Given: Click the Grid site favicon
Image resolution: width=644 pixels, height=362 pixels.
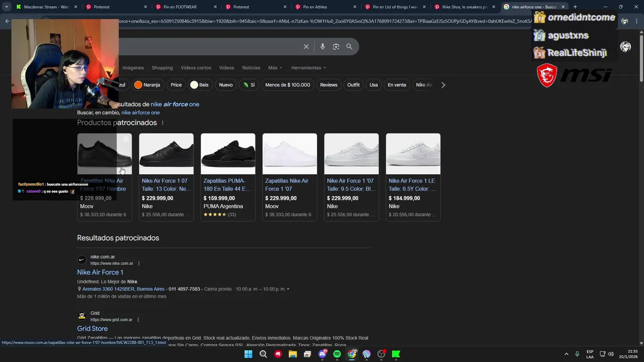Looking at the screenshot, I should pyautogui.click(x=82, y=316).
